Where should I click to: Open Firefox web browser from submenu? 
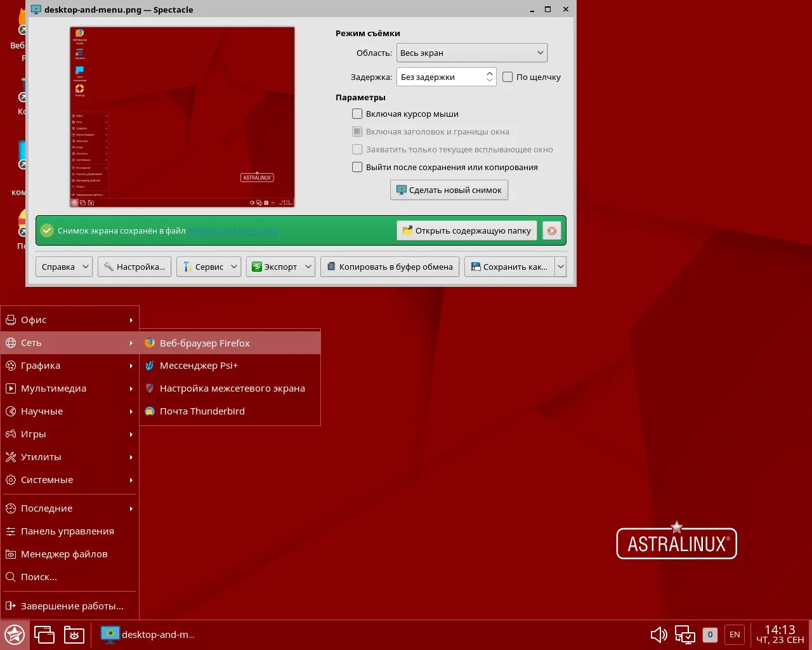point(230,343)
